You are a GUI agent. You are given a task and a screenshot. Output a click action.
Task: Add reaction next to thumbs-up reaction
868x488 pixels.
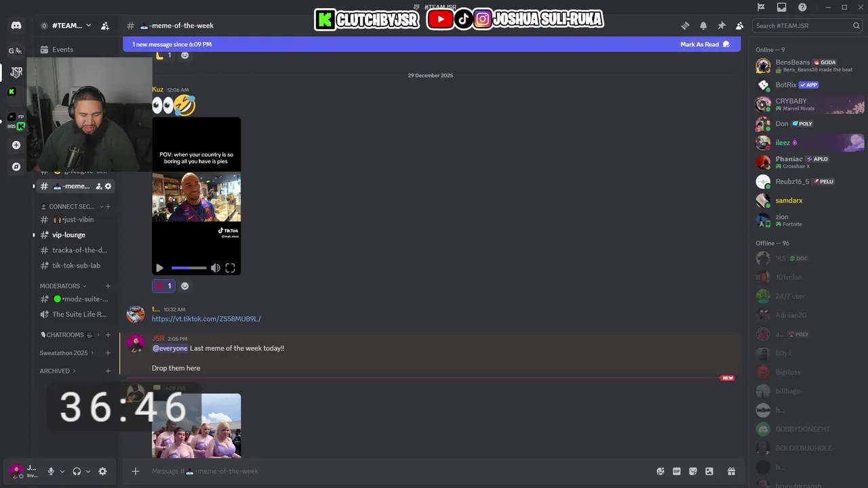pos(185,55)
